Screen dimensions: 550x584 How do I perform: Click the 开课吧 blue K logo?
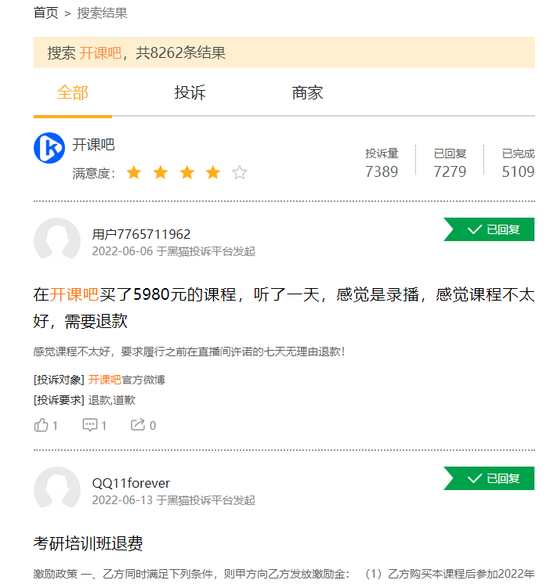(x=49, y=148)
